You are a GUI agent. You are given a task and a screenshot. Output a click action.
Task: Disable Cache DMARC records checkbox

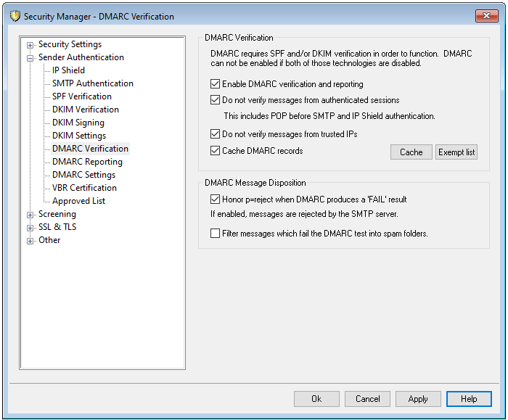[215, 151]
